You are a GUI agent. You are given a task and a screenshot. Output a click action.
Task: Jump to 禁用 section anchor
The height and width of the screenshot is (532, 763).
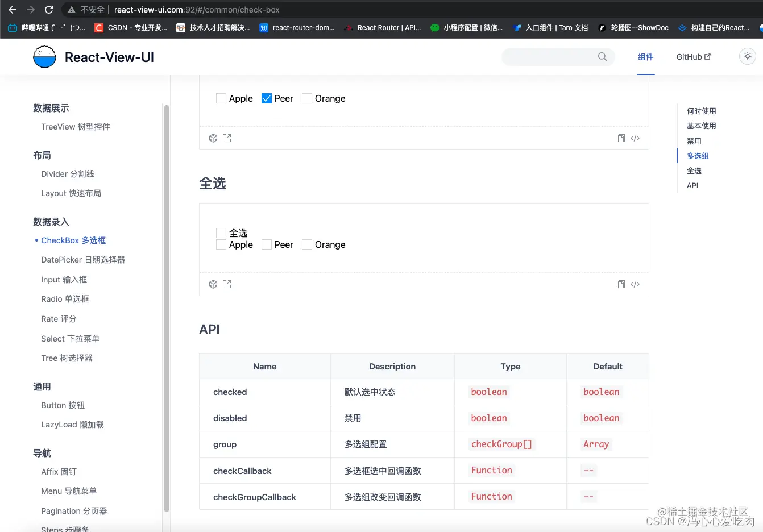[694, 141]
